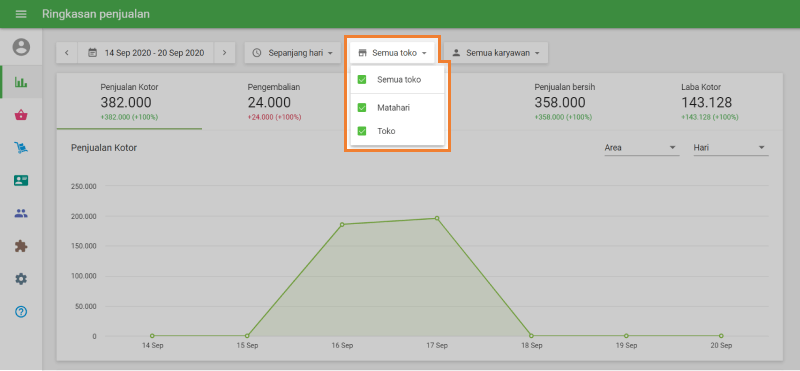Image resolution: width=800 pixels, height=371 pixels.
Task: Click the 150.000 y-axis label
Action: 84,246
